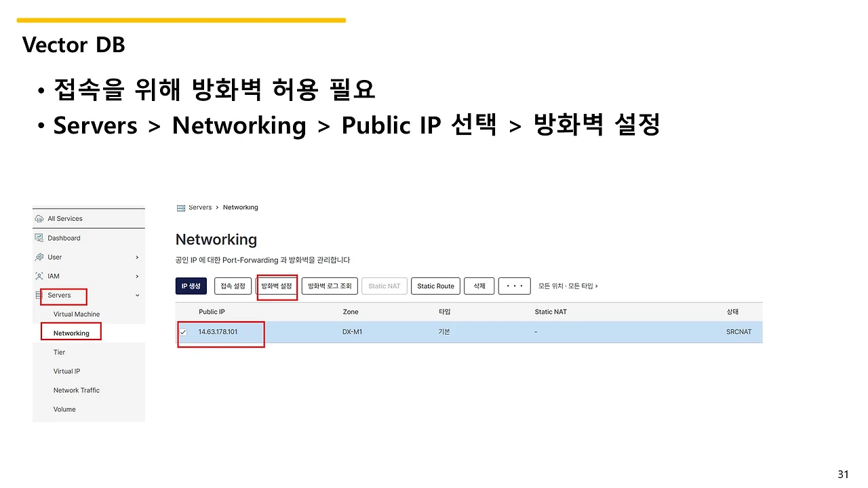Image resolution: width=868 pixels, height=488 pixels.
Task: Expand the IAM submenu chevron
Action: coord(137,277)
